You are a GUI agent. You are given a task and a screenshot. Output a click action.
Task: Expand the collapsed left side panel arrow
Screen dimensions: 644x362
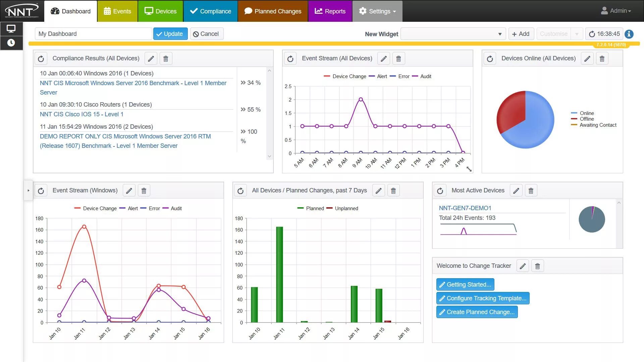29,190
